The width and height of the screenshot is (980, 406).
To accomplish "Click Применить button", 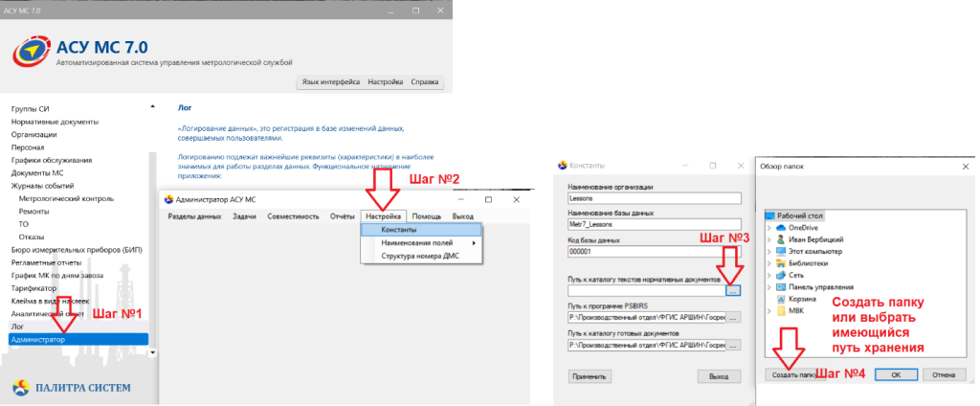I will tap(590, 376).
